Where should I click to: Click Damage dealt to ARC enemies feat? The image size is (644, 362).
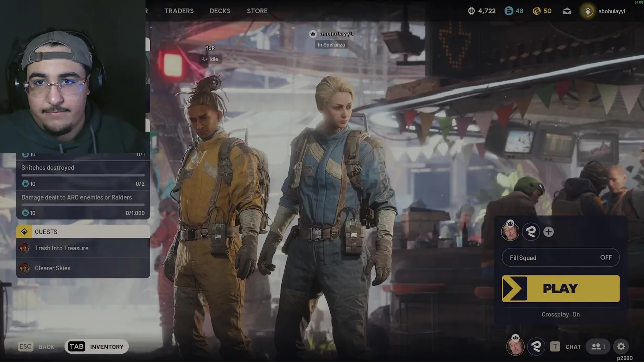click(76, 197)
